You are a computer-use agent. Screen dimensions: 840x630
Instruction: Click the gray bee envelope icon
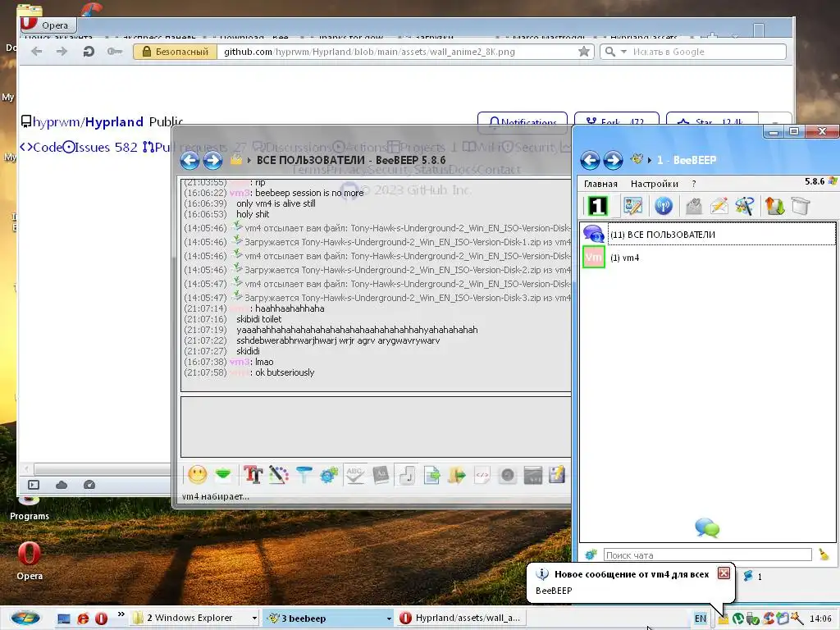694,206
